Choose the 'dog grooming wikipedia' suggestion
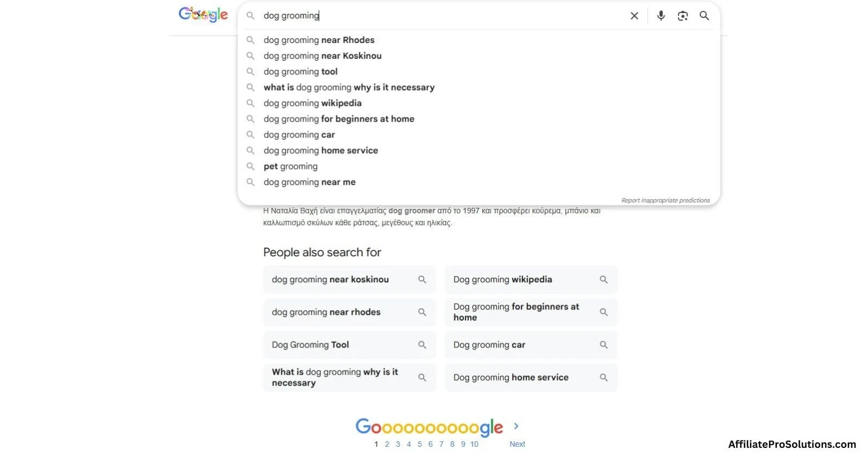The width and height of the screenshot is (868, 456). tap(312, 103)
